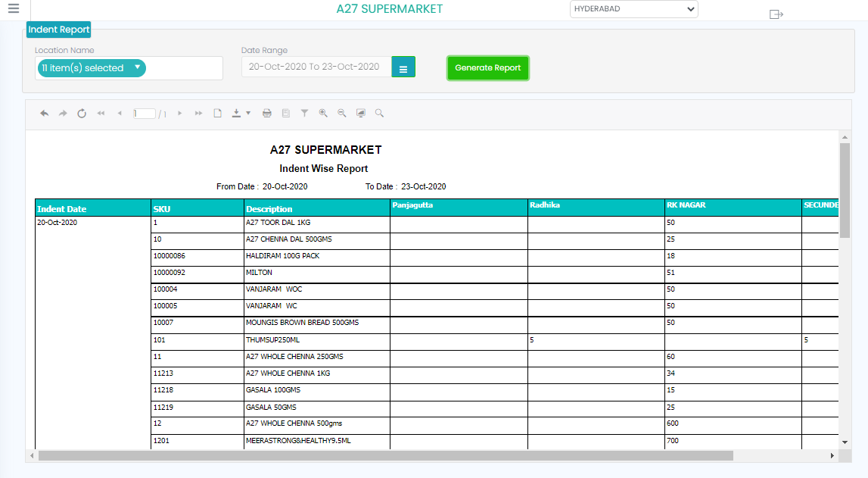Click the page number input field

click(144, 114)
